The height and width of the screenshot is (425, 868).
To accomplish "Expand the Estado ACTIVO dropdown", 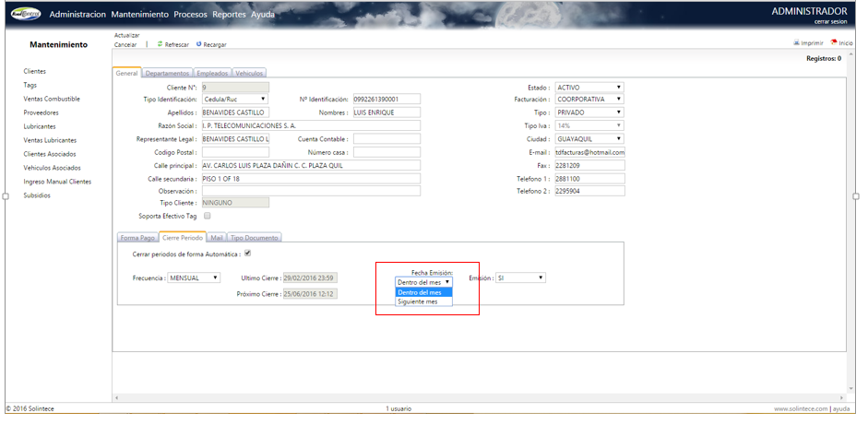I will point(589,88).
